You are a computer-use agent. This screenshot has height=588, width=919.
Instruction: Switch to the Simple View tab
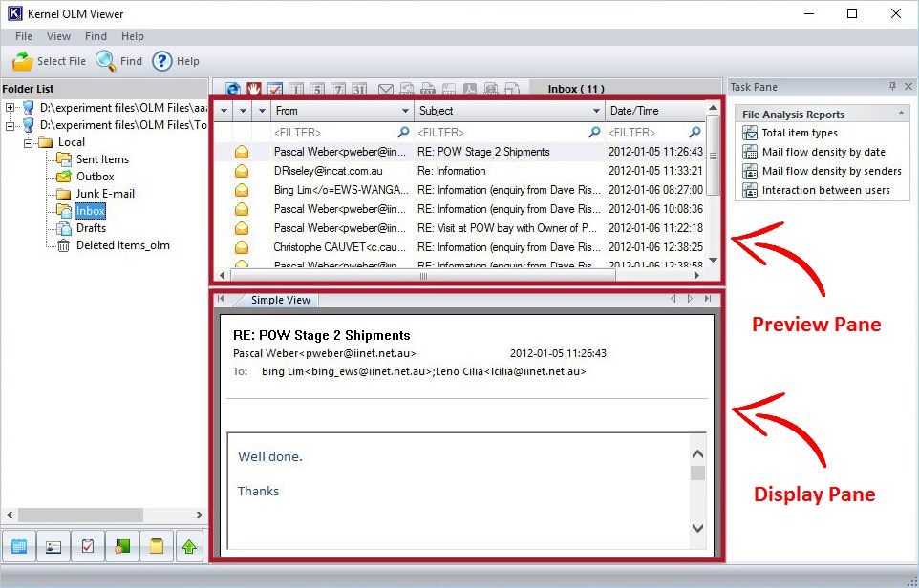pos(280,300)
